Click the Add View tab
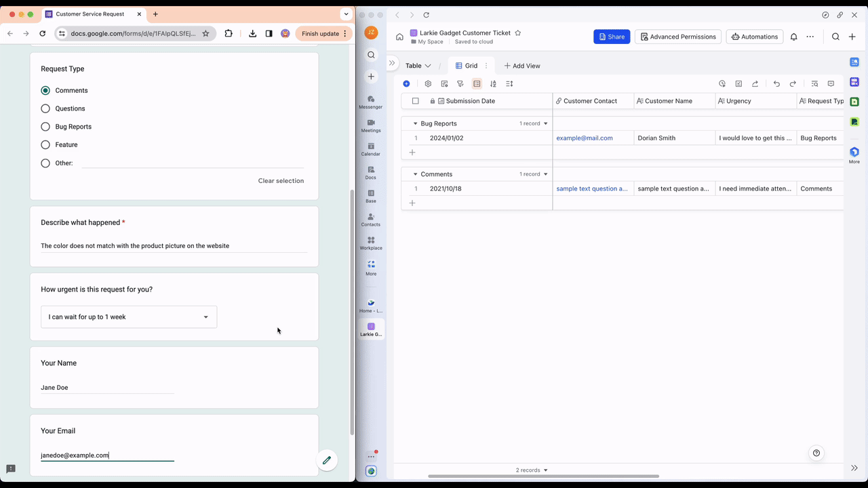The width and height of the screenshot is (868, 488). (x=522, y=66)
